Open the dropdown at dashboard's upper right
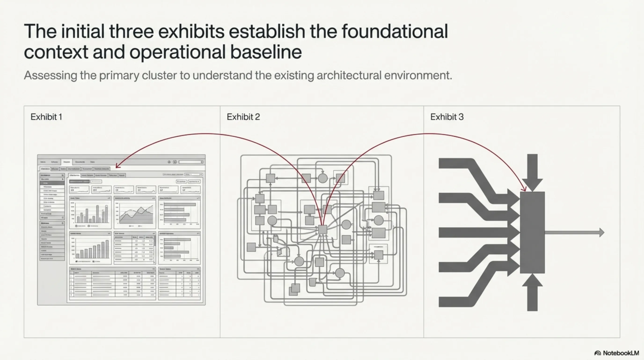This screenshot has height=360, width=644. click(193, 174)
